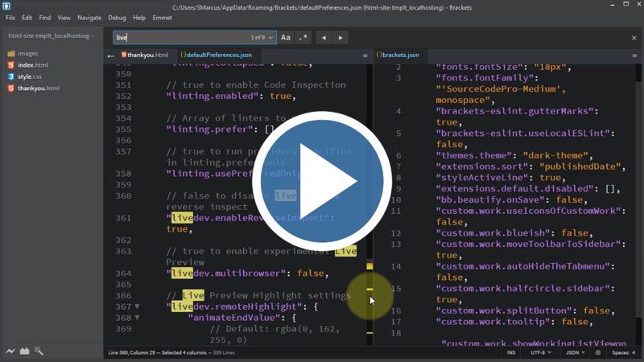Toggle regular expression search button
The image size is (644, 362).
[303, 38]
